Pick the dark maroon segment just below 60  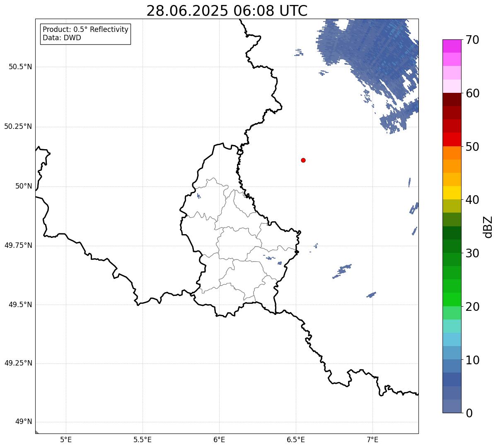[x=452, y=99]
